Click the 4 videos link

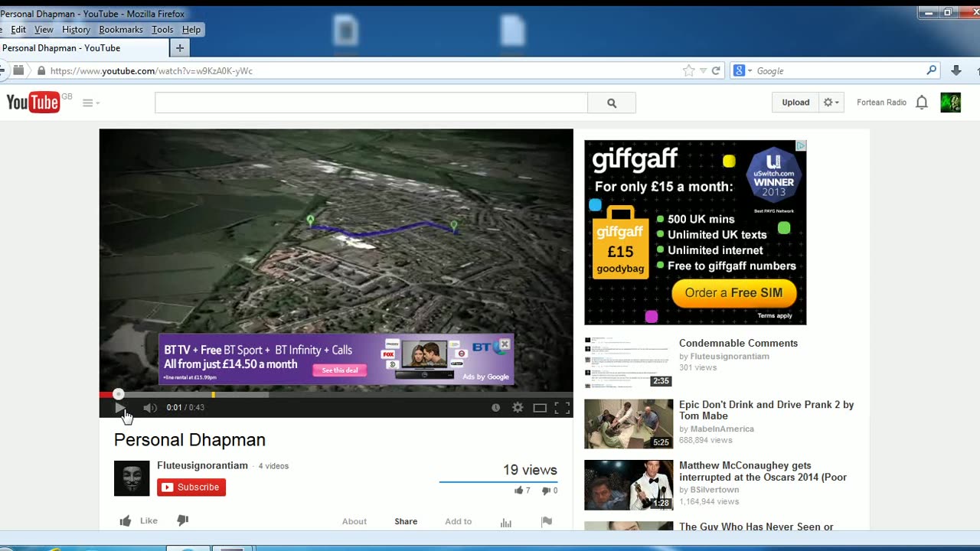(x=273, y=466)
